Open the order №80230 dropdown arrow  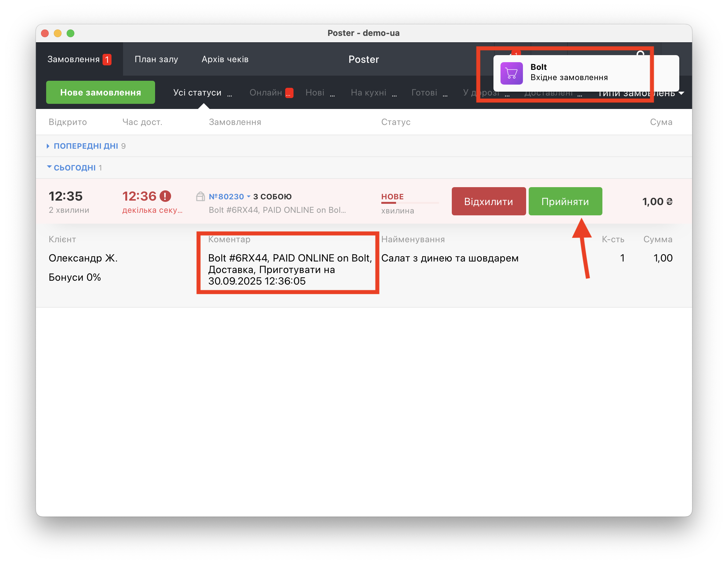click(x=249, y=197)
